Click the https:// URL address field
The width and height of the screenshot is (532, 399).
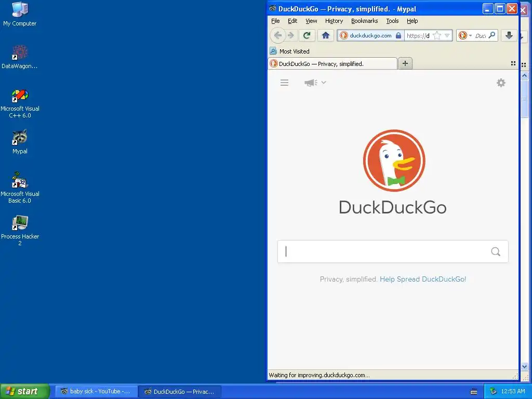(x=418, y=35)
